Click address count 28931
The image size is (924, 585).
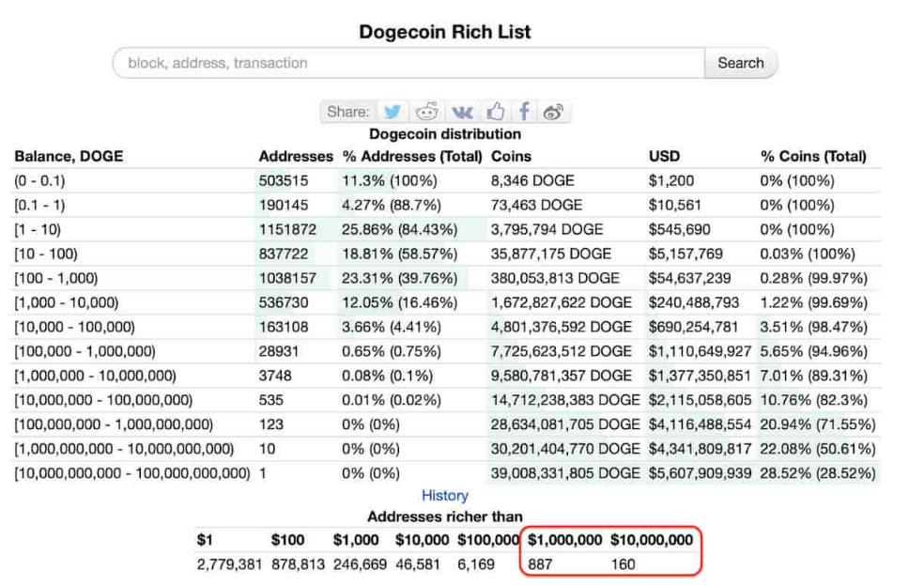(x=279, y=352)
